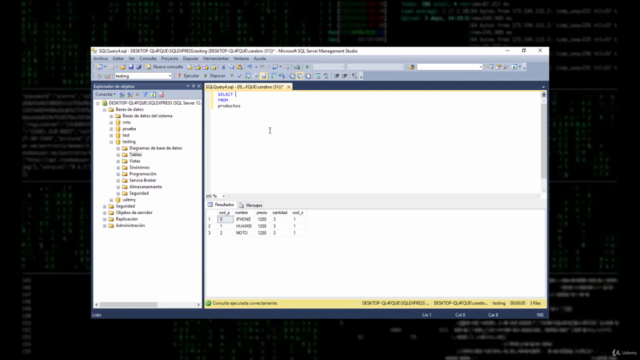The height and width of the screenshot is (360, 640).
Task: Select the Almacenamiento folder
Action: click(x=145, y=187)
